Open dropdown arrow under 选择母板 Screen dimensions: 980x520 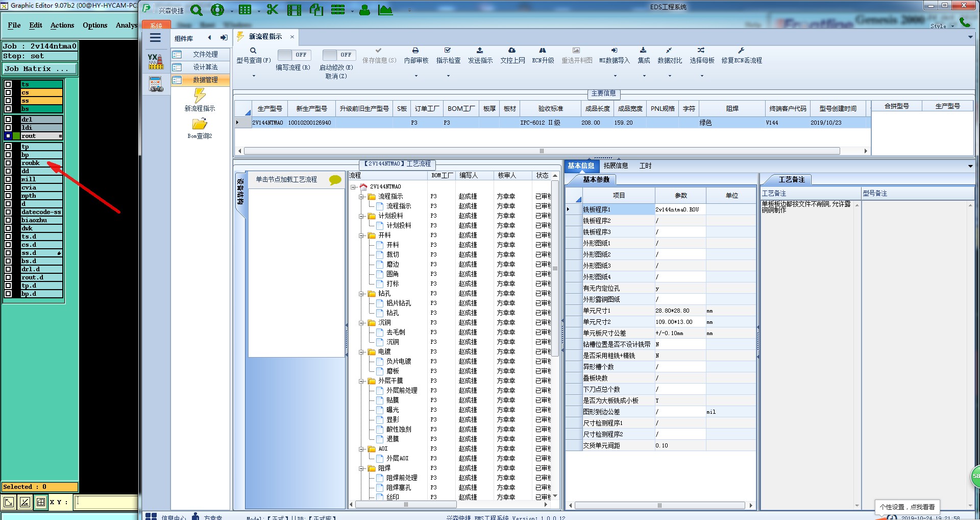click(702, 76)
